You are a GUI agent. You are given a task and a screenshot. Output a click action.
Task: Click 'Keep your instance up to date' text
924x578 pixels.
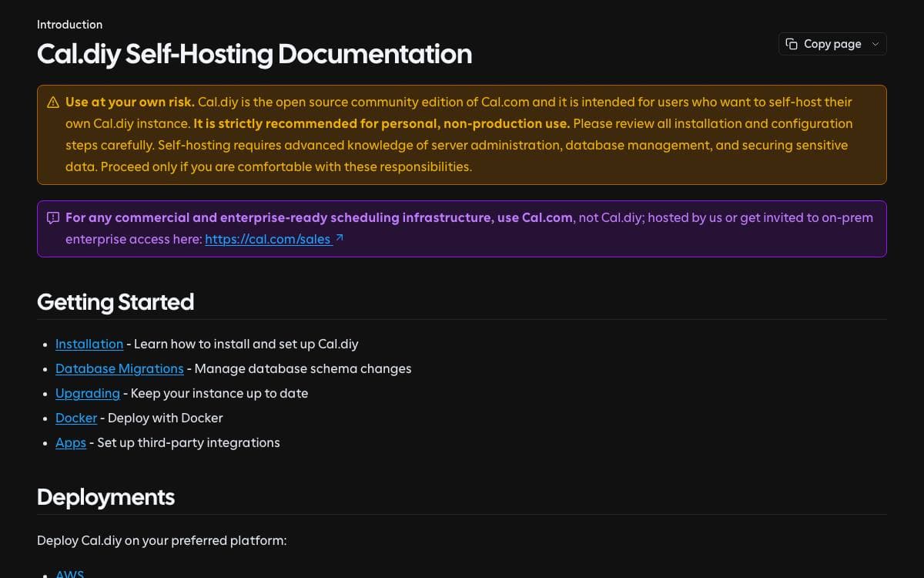click(x=219, y=393)
